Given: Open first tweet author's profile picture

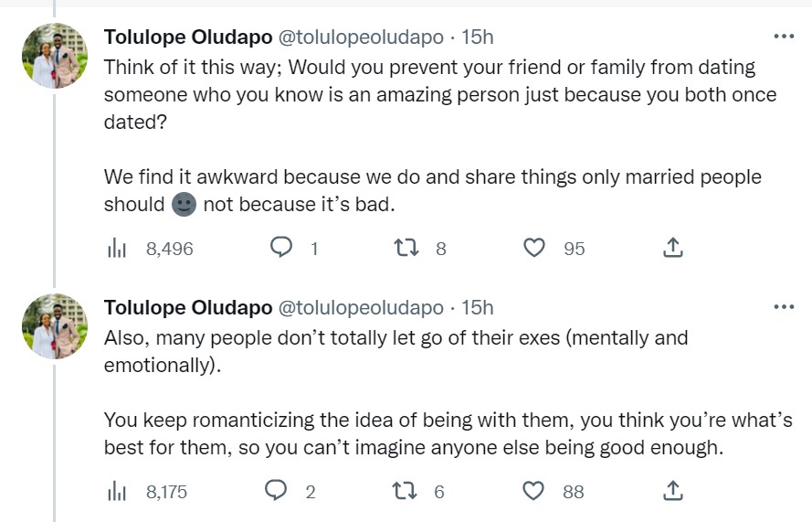Looking at the screenshot, I should (54, 55).
